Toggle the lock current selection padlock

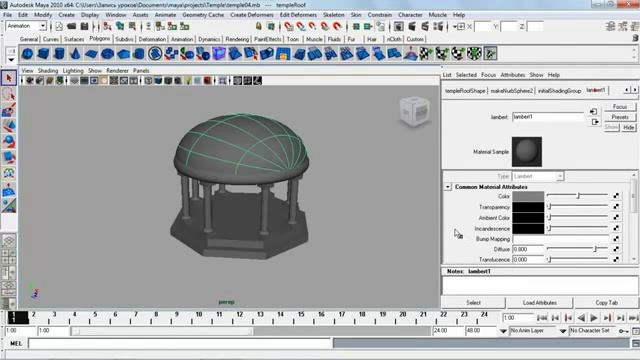pos(258,27)
